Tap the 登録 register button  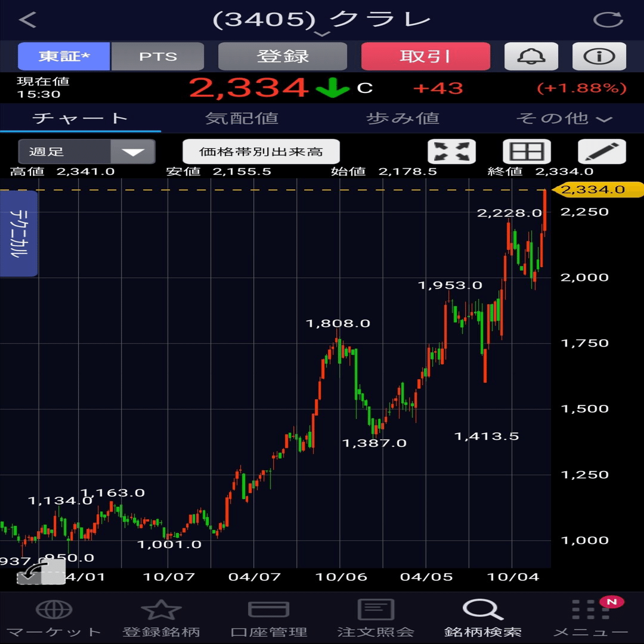(x=283, y=56)
